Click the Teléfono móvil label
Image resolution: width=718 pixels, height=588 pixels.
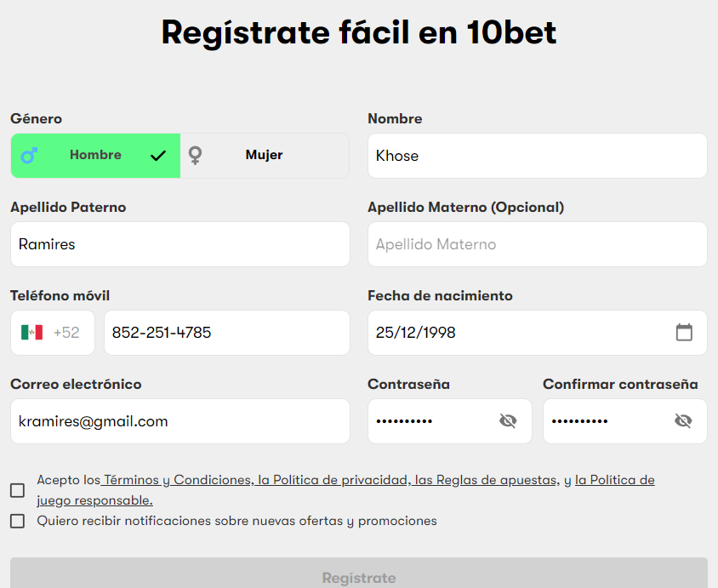(60, 296)
